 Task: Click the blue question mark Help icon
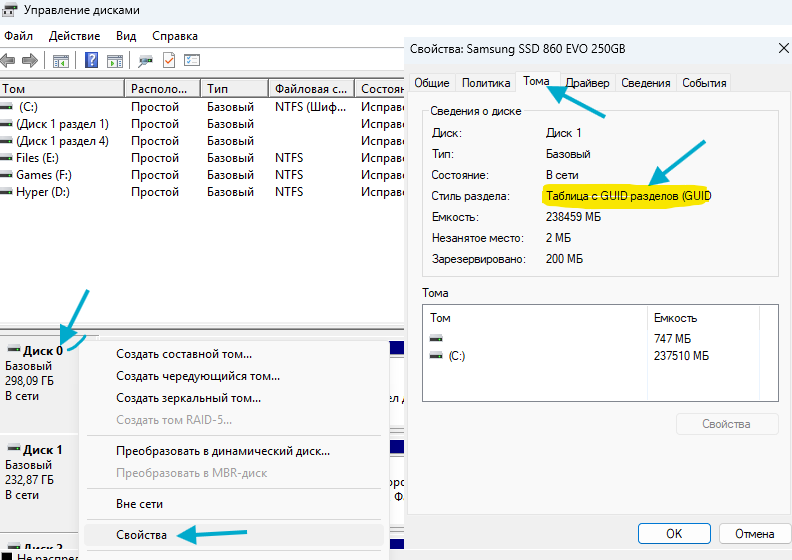pos(92,60)
